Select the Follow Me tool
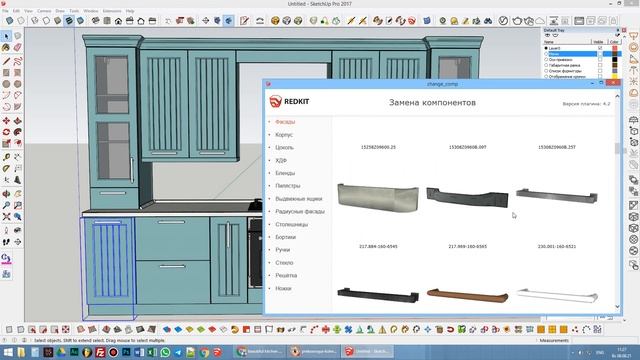The width and height of the screenshot is (640, 360). click(18, 132)
